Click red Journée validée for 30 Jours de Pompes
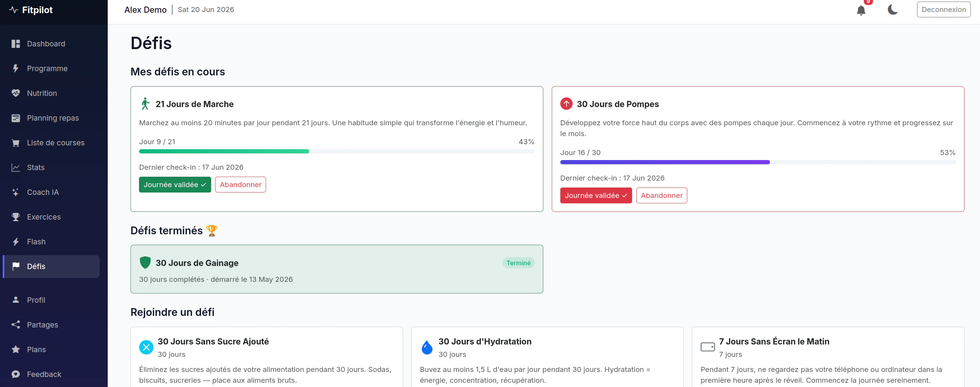This screenshot has height=387, width=980. (596, 196)
